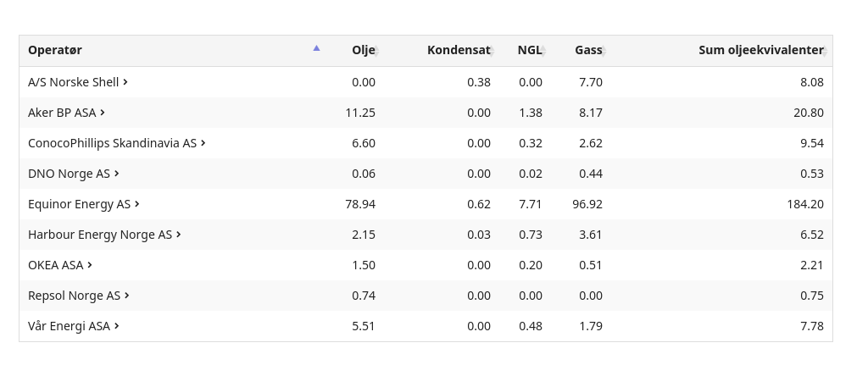The width and height of the screenshot is (868, 376).
Task: Open Equinor Energy AS operator link
Action: click(79, 204)
